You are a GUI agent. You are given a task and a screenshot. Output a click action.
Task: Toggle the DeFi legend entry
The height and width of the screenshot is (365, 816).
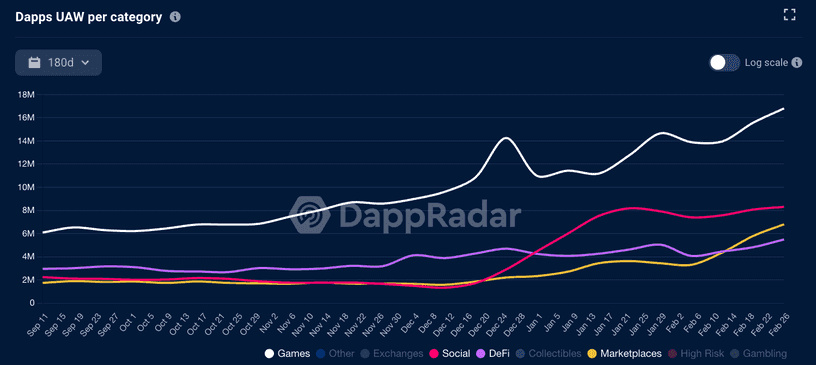tap(492, 354)
